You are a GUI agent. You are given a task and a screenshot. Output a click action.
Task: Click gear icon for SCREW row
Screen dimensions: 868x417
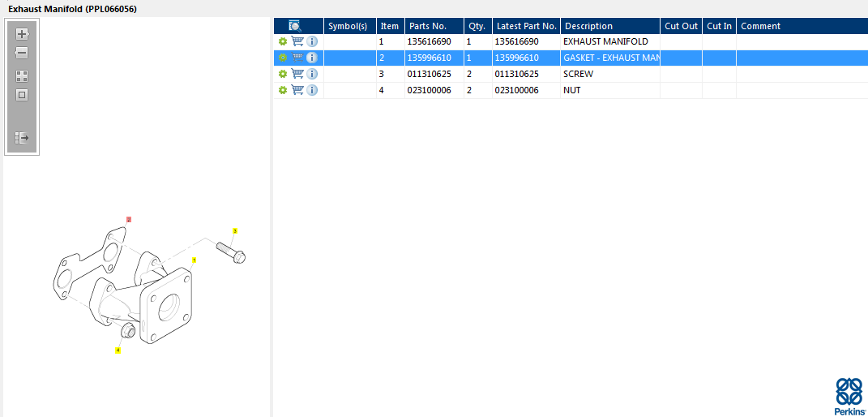pos(283,74)
